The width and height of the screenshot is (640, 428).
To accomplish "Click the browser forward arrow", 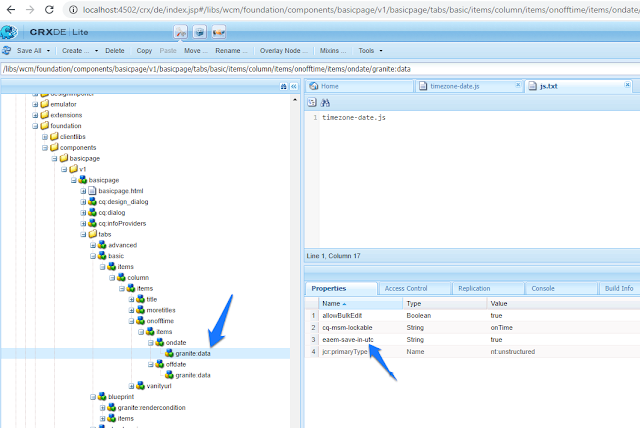I will pos(30,9).
